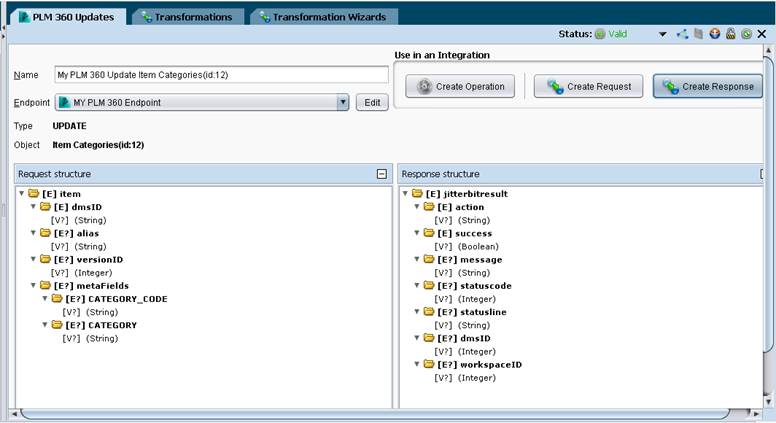776x423 pixels.
Task: Click the green Valid status indicator icon
Action: pos(600,34)
